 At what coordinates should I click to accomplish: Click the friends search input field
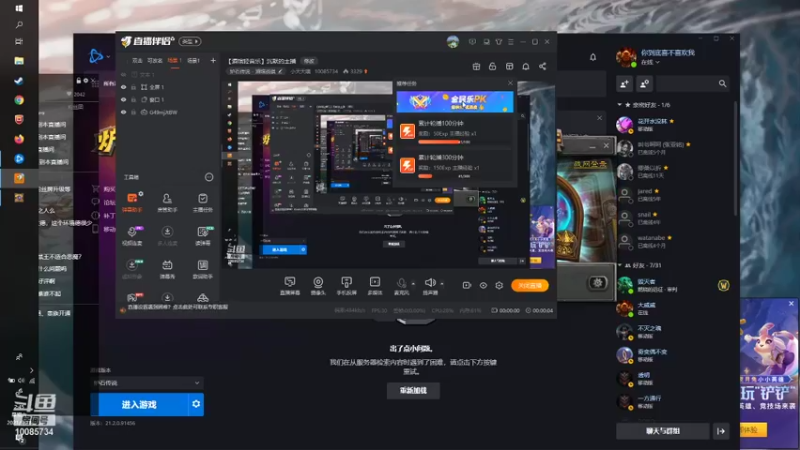[x=686, y=84]
